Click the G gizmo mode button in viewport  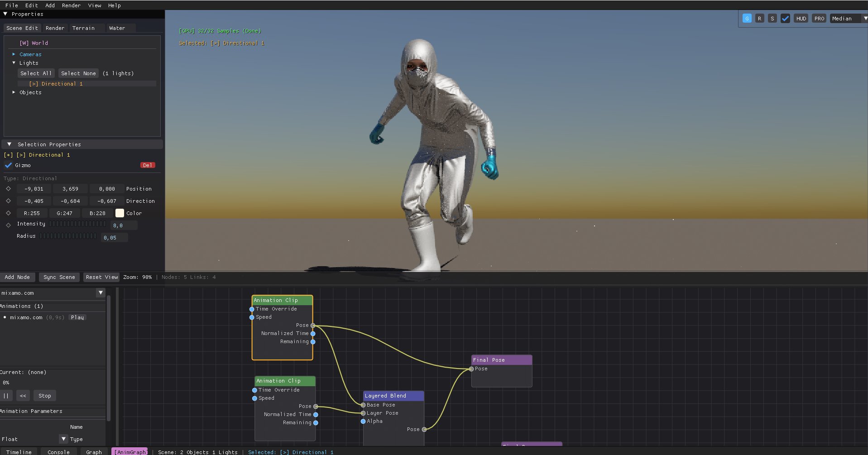tap(747, 19)
